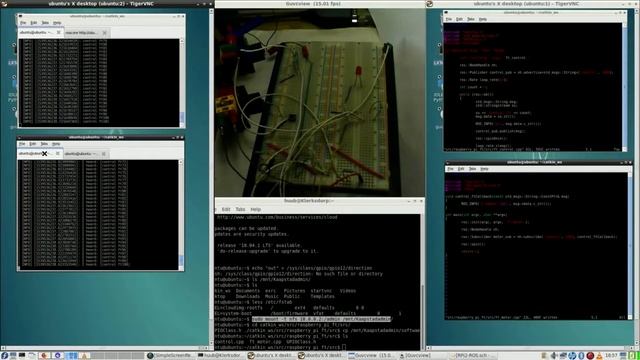Open Edit menu in ubuntu1 lower terminal
Image resolution: width=640 pixels, height=360 pixels.
pyautogui.click(x=461, y=169)
